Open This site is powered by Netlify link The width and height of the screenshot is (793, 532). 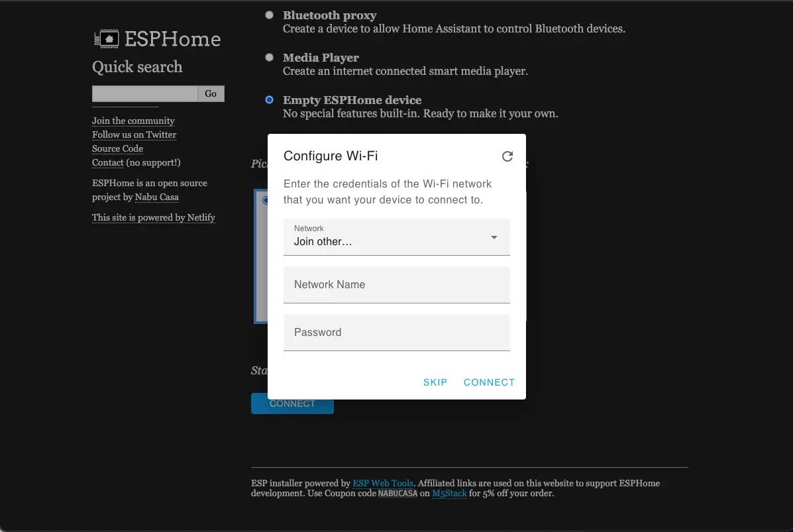point(153,217)
